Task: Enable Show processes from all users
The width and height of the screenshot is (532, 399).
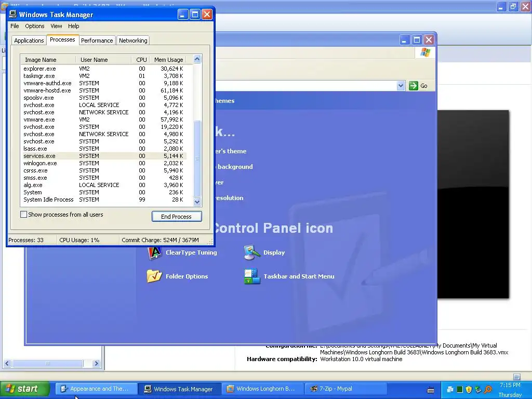Action: (24, 215)
